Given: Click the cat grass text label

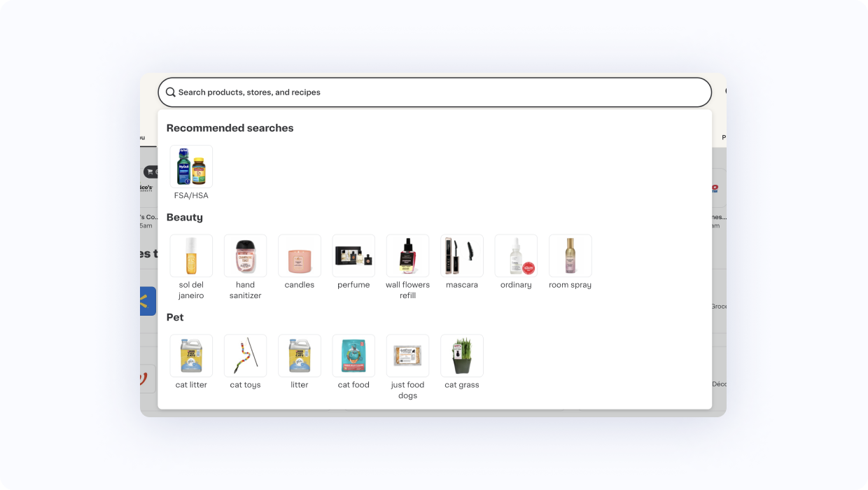Looking at the screenshot, I should 462,385.
